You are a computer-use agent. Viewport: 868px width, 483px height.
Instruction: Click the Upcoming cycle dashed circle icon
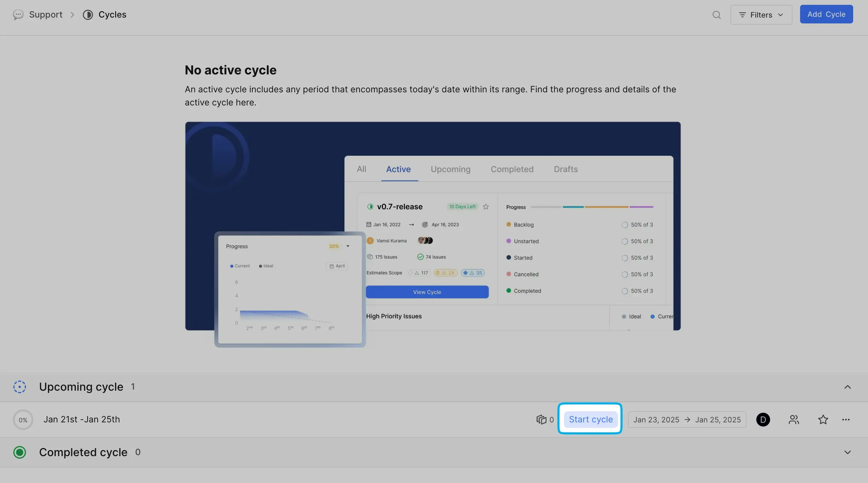[20, 387]
